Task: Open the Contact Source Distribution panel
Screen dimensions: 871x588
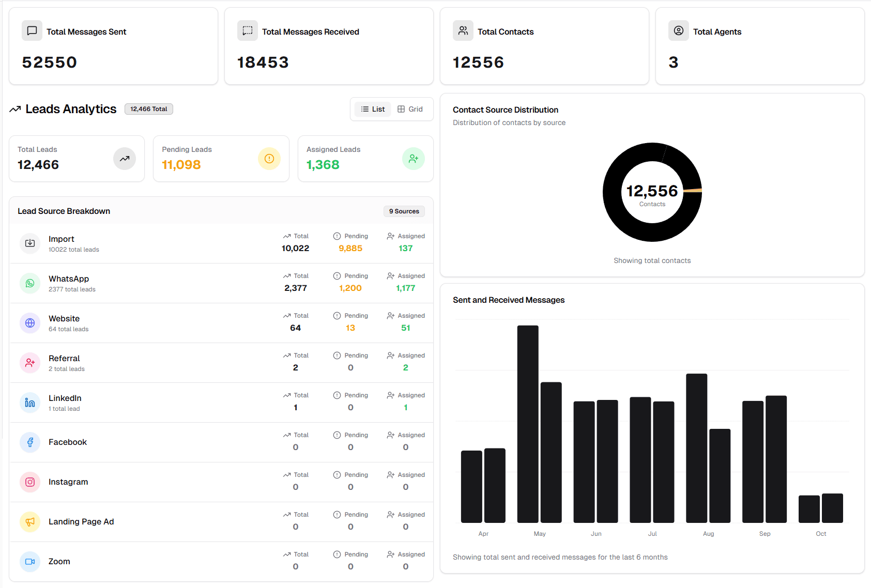Action: [506, 110]
